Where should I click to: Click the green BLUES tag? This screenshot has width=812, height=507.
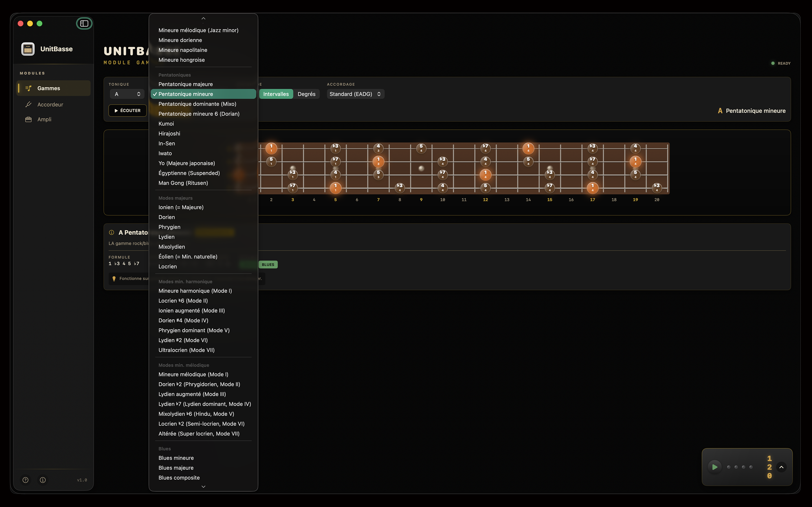(268, 264)
